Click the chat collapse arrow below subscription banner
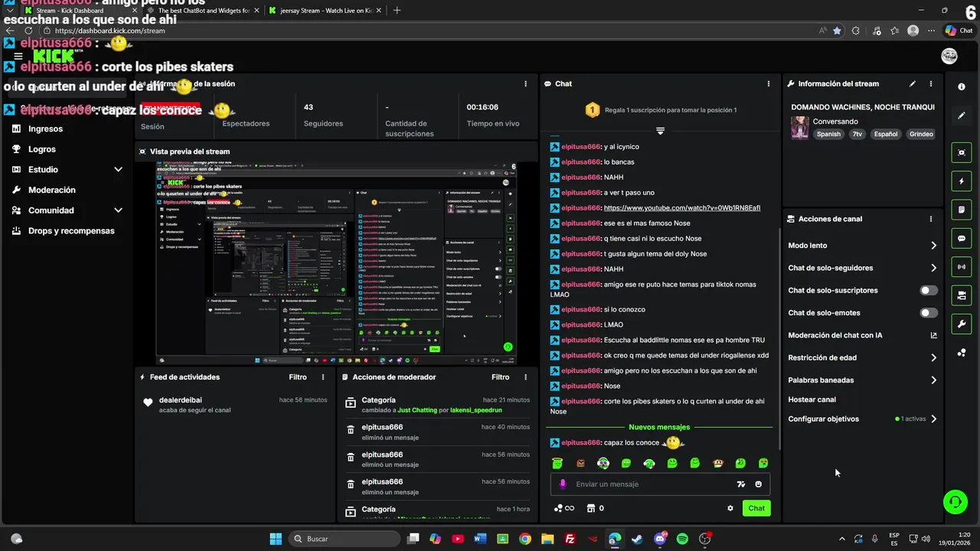This screenshot has width=980, height=551. coord(660,131)
